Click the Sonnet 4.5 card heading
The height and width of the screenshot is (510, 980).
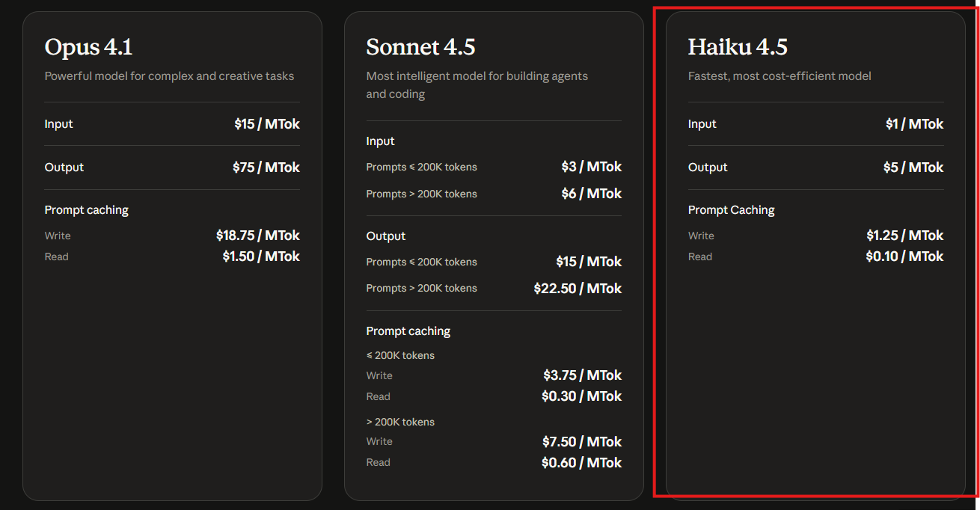(420, 47)
